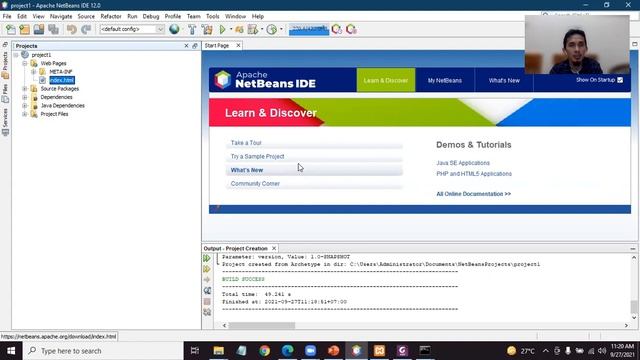Click the Clean and Build icon
This screenshot has width=640, height=360.
tap(207, 29)
